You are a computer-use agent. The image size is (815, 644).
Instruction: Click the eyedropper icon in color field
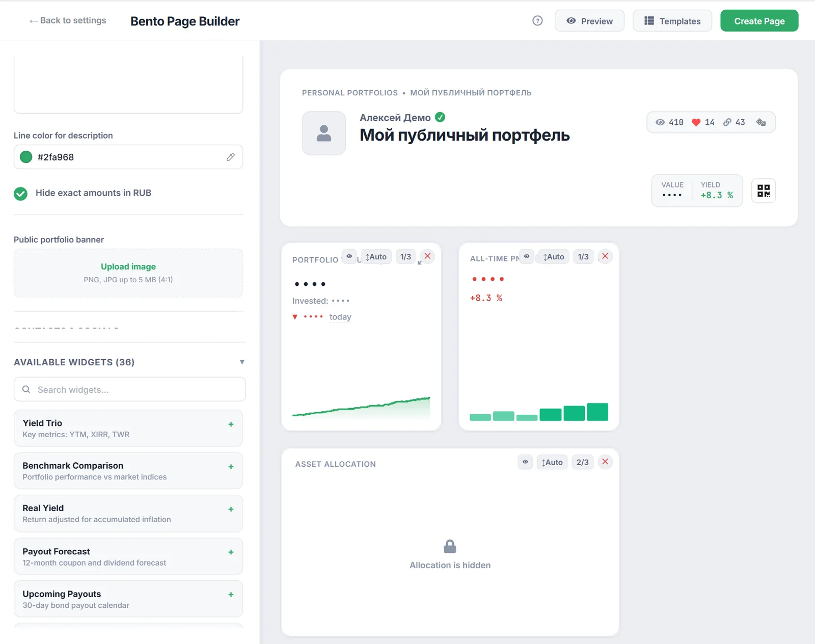click(x=231, y=157)
